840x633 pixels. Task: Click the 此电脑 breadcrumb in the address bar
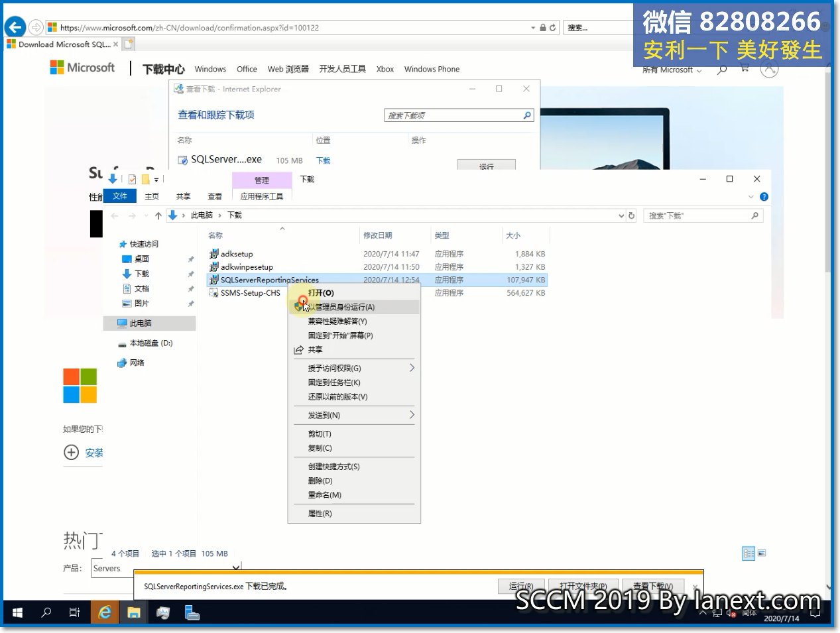(x=202, y=215)
